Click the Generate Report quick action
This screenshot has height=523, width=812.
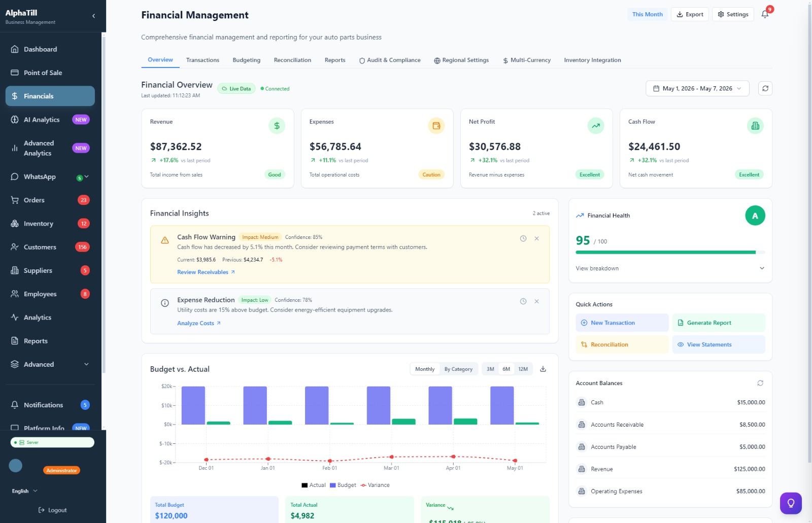(x=718, y=323)
